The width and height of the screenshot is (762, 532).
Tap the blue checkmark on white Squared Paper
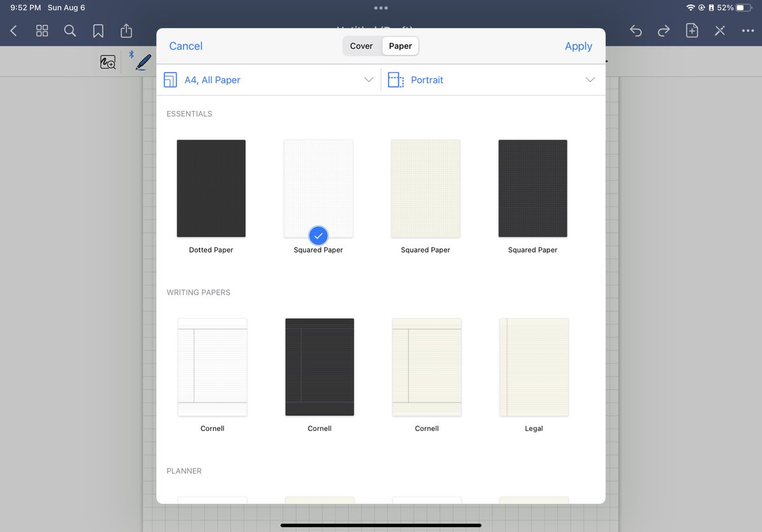[x=318, y=236]
